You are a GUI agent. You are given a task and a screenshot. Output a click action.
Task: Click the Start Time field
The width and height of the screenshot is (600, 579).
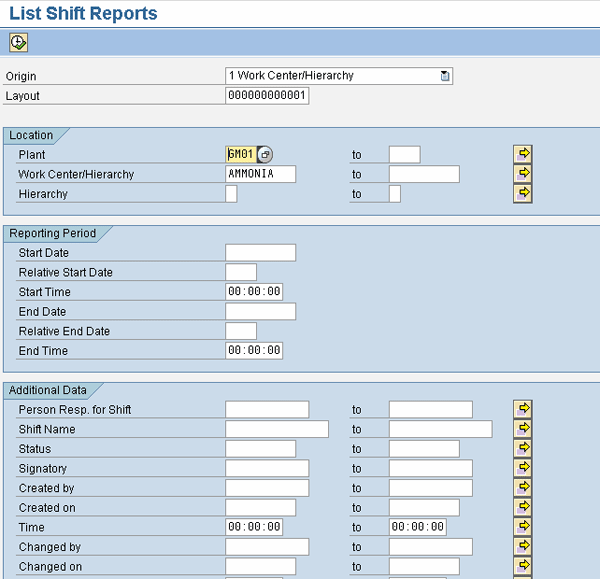click(254, 292)
